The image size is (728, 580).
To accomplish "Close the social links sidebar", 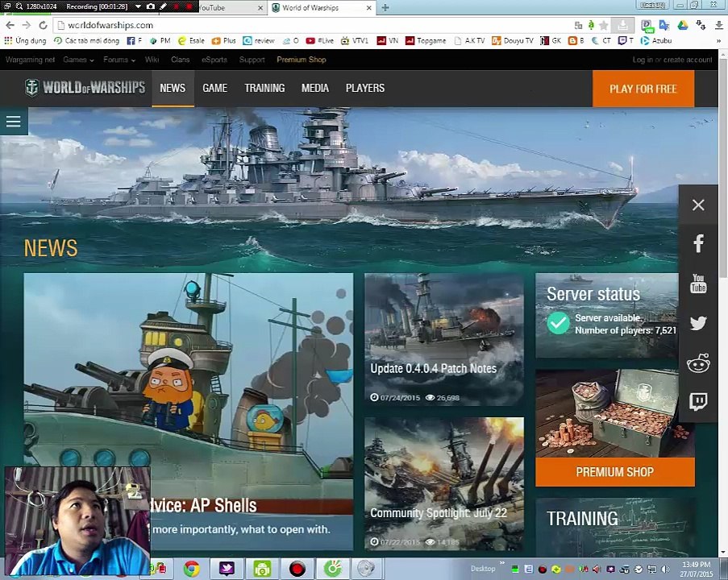I will [x=698, y=205].
